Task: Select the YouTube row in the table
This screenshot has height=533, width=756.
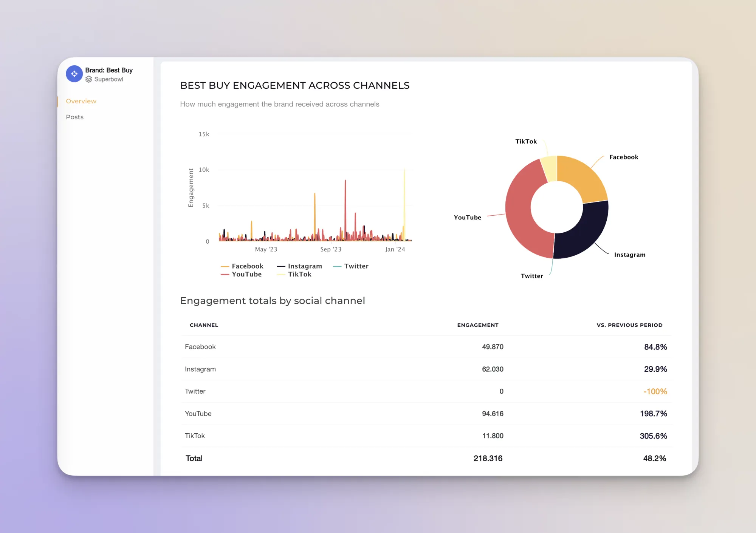Action: (x=426, y=414)
